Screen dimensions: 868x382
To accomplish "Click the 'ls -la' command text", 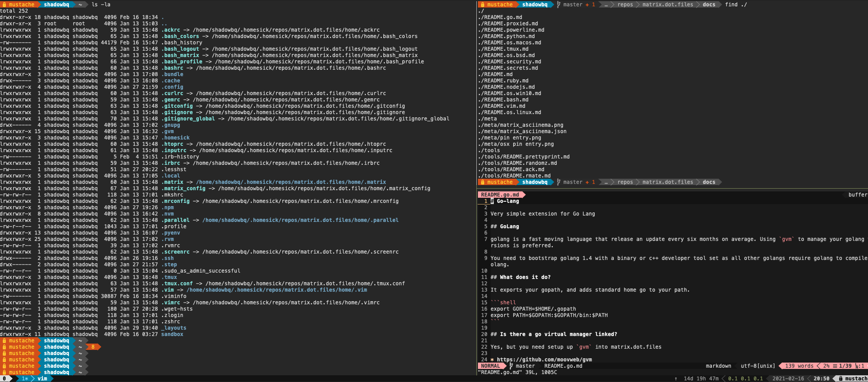I will (101, 5).
